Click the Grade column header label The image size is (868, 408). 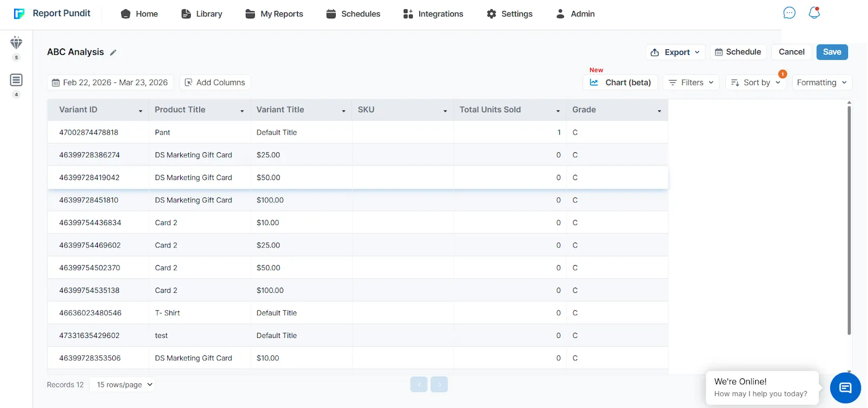tap(584, 110)
